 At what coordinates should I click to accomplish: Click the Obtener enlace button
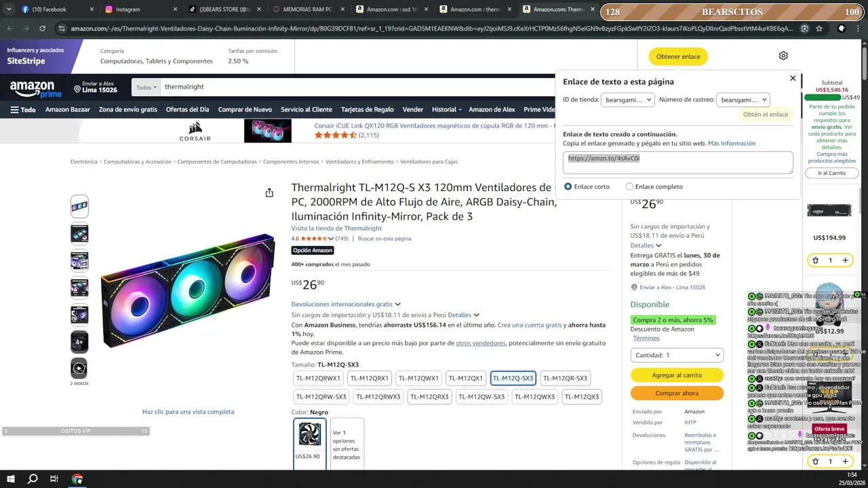pyautogui.click(x=678, y=56)
